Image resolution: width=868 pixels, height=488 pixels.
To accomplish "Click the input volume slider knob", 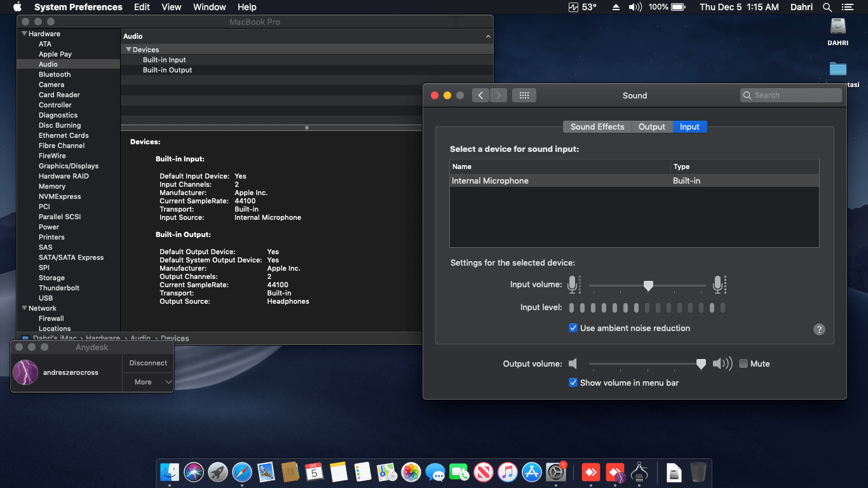I will point(648,286).
